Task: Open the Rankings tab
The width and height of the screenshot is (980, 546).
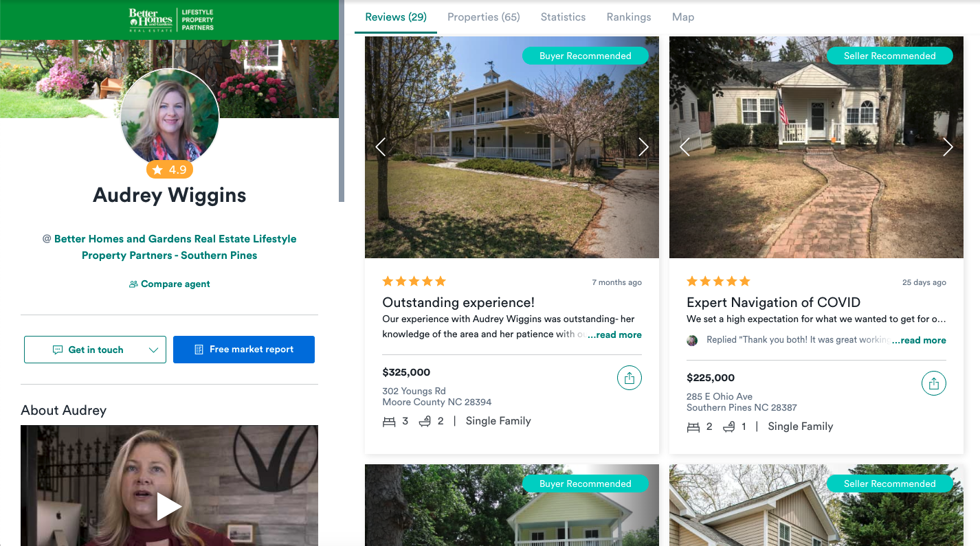Action: coord(629,17)
